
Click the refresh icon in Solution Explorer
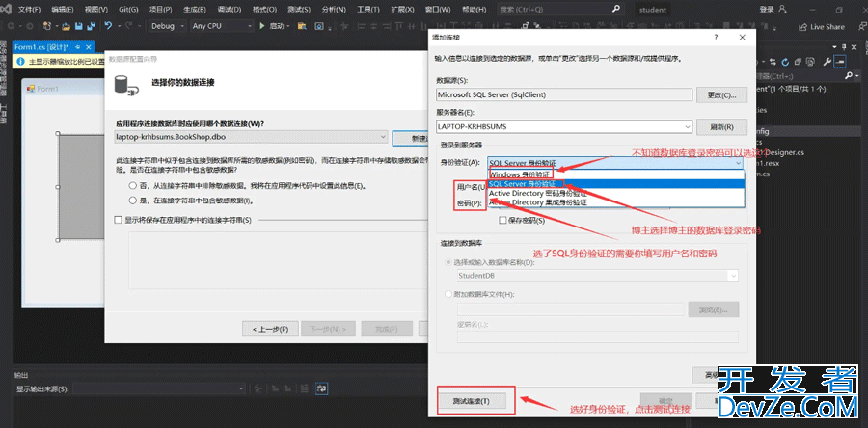coord(786,62)
